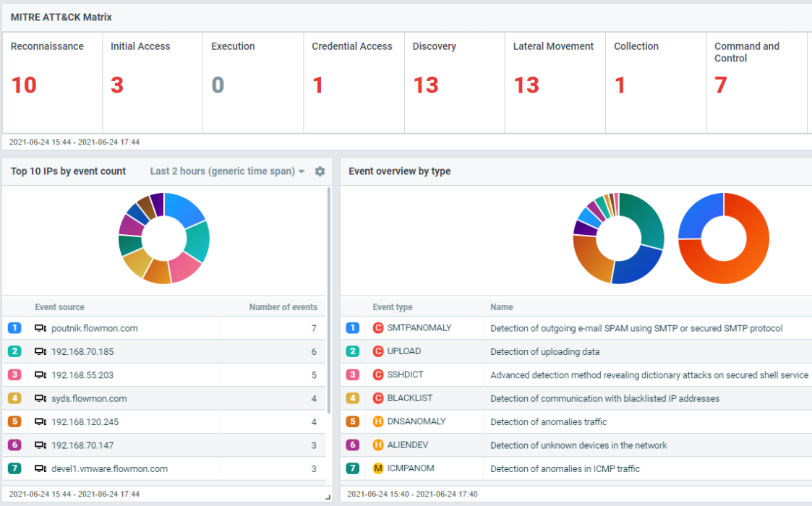Screen dimensions: 812x506
Task: Open the Last 2 hours time span dropdown
Action: pyautogui.click(x=227, y=171)
